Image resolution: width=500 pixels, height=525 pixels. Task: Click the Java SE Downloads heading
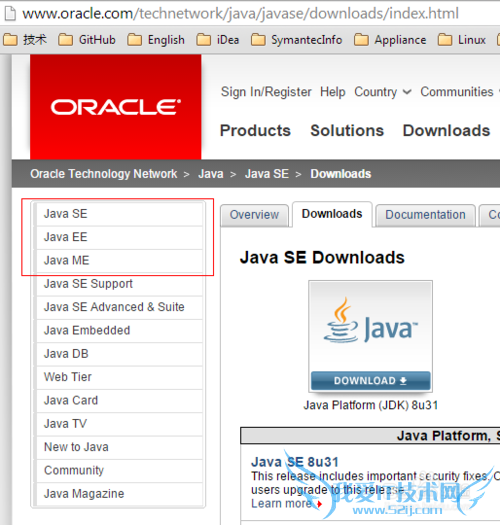322,258
